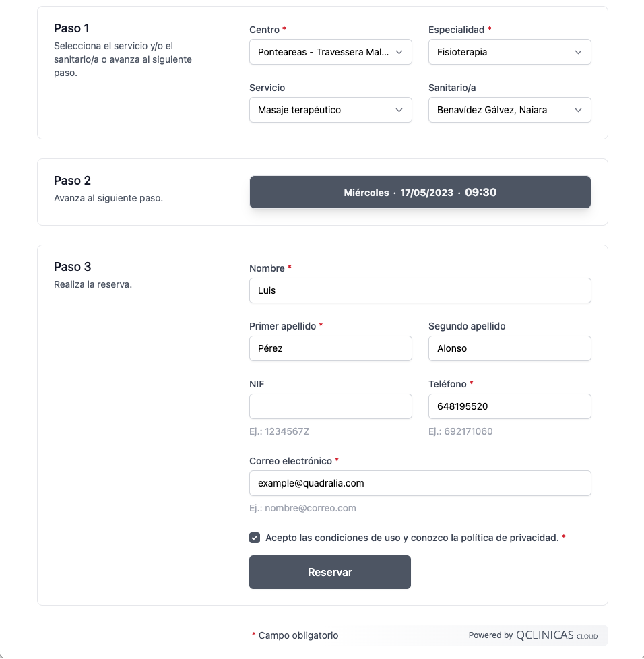
Task: Open the Servicio dropdown with Masaje terapéutico
Action: [x=323, y=110]
